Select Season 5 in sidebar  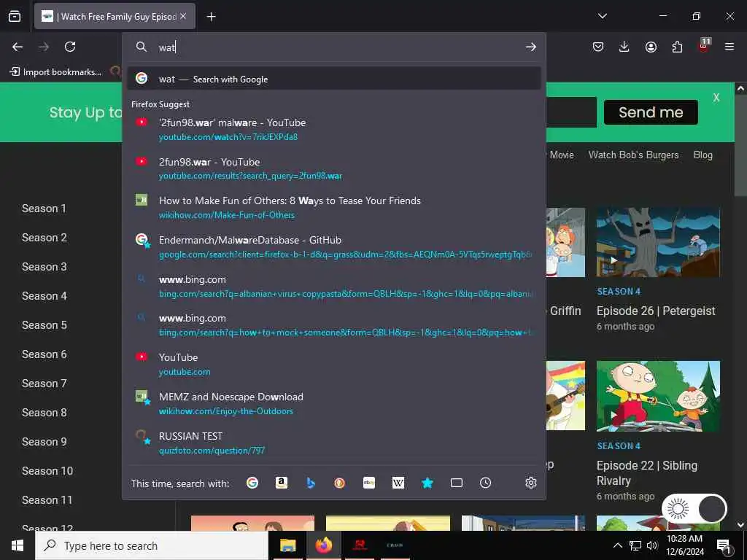[44, 325]
